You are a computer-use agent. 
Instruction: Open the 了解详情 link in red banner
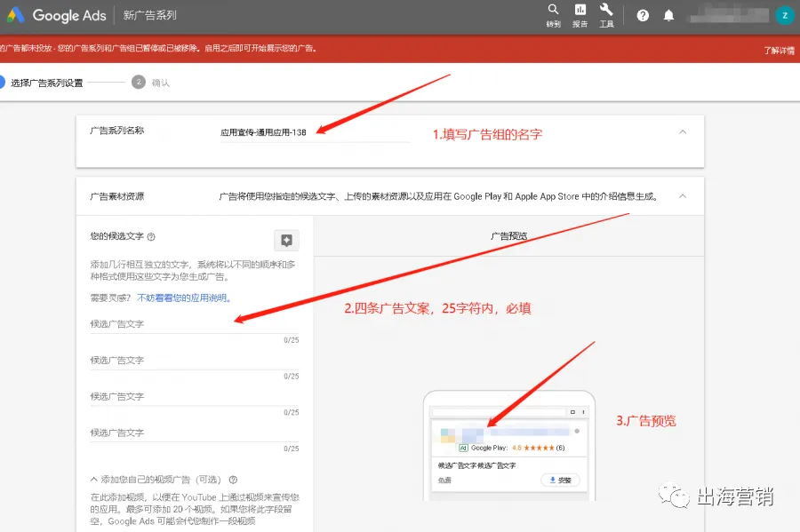coord(779,50)
